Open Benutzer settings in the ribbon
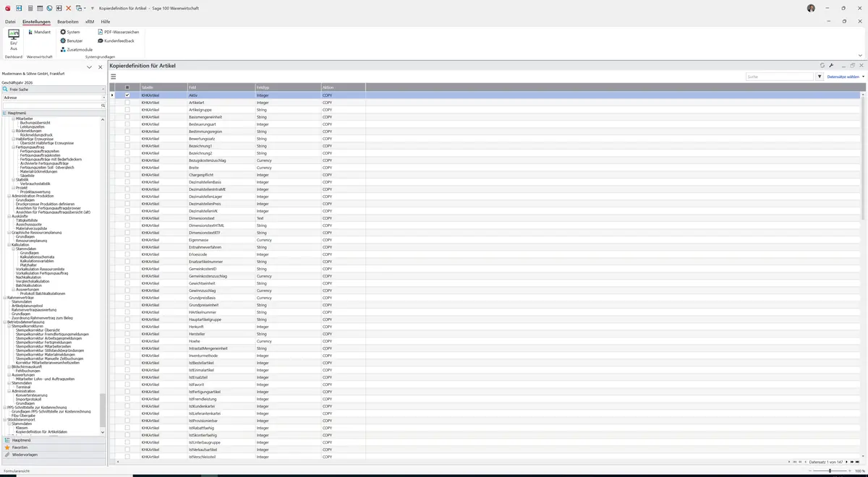Viewport: 868px width, 477px height. click(72, 41)
